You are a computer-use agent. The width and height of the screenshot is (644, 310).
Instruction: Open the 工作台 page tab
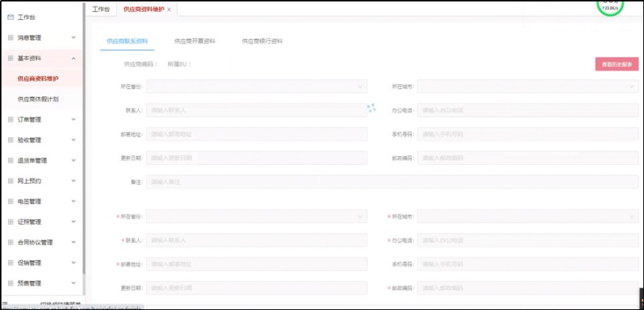pyautogui.click(x=101, y=9)
